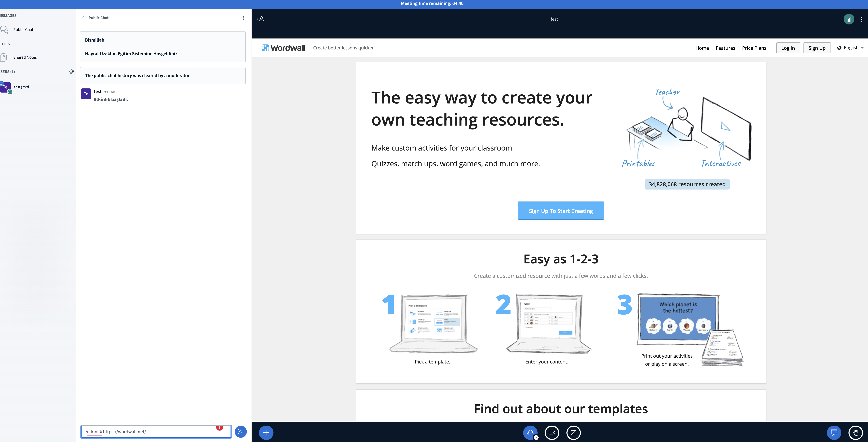Open the chat options kebab menu
This screenshot has width=868, height=442.
(243, 18)
